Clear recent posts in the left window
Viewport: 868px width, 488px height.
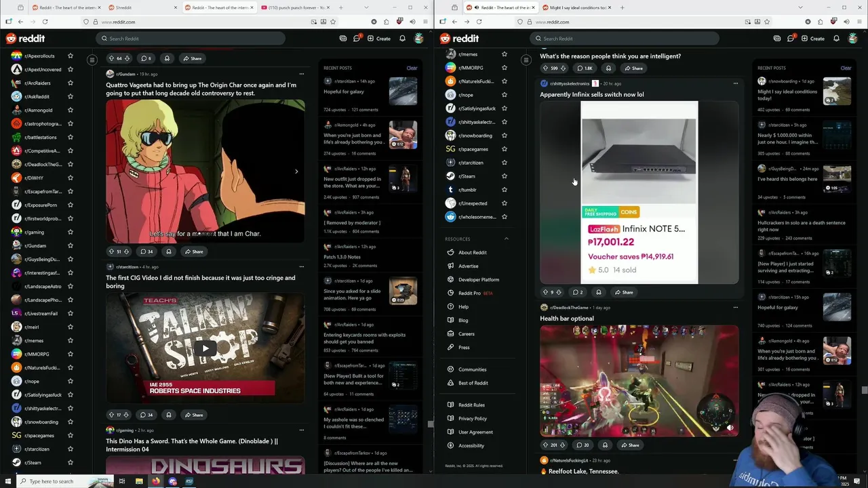pyautogui.click(x=412, y=68)
